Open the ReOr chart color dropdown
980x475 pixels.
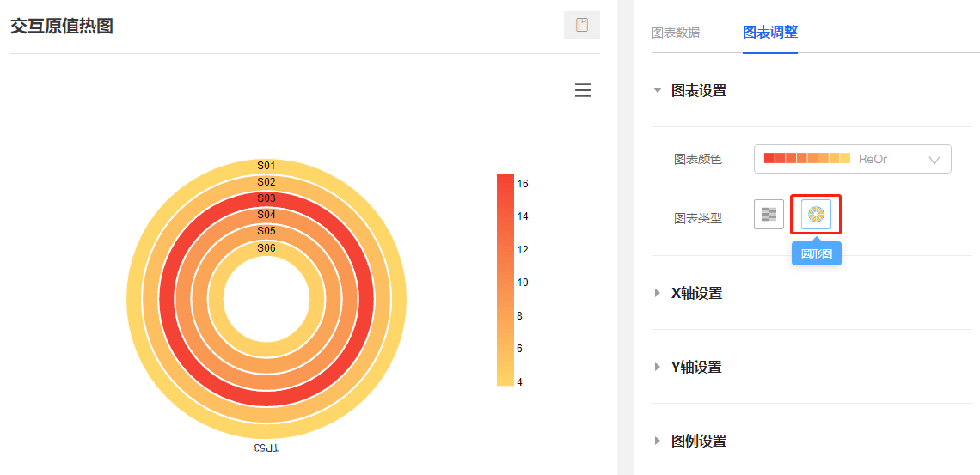(x=853, y=159)
